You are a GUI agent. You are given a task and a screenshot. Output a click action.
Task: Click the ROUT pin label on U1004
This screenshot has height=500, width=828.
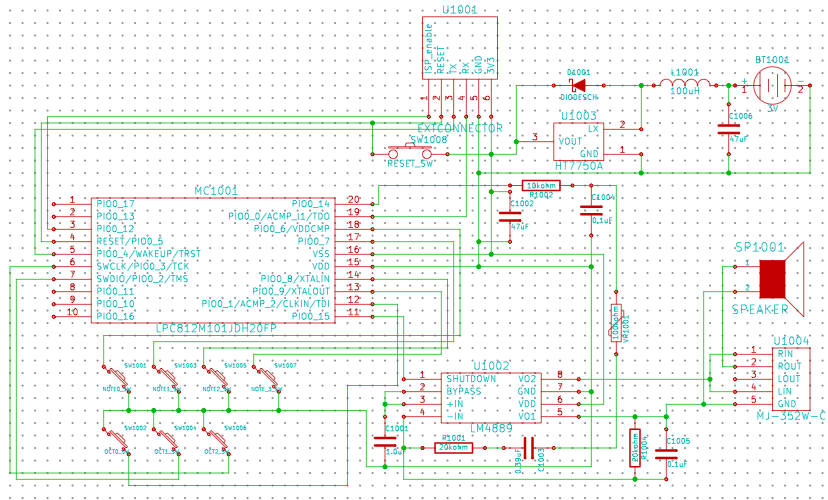790,365
